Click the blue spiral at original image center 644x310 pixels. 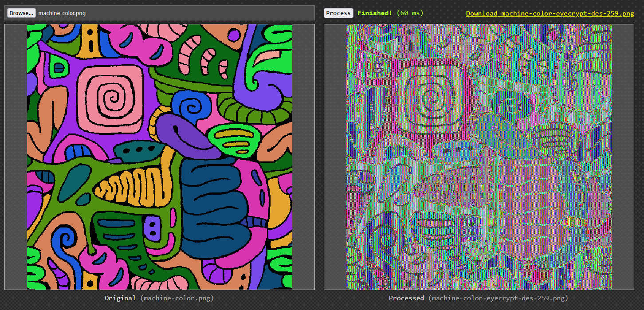click(192, 107)
